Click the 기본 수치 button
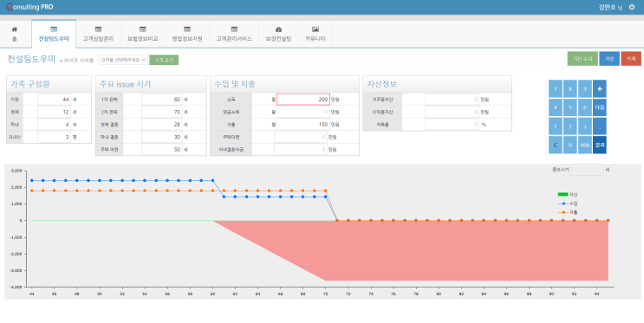This screenshot has width=644, height=323. point(582,59)
